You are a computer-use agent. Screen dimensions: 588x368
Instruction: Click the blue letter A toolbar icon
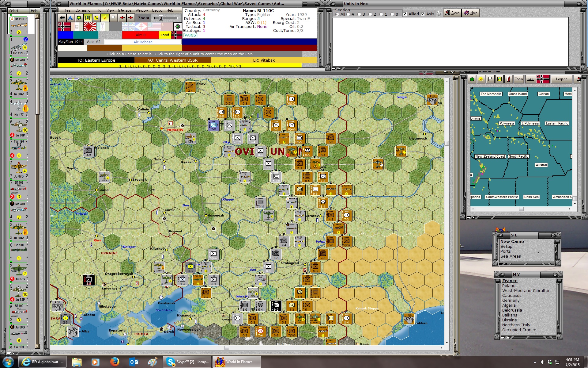pyautogui.click(x=70, y=18)
